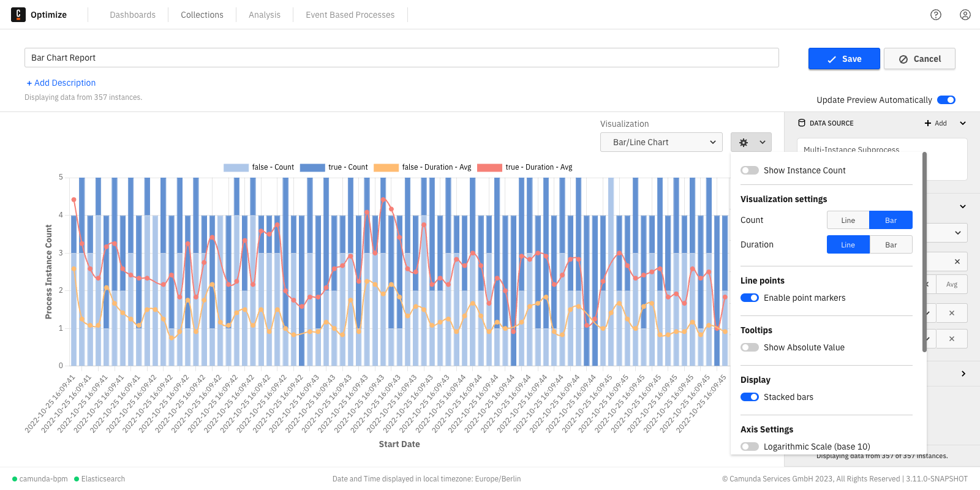Set Count visualization to Bar
980x490 pixels.
pos(891,220)
